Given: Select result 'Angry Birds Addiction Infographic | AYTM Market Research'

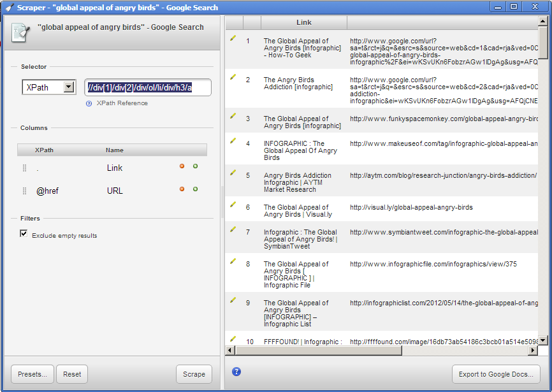Looking at the screenshot, I should point(298,182).
